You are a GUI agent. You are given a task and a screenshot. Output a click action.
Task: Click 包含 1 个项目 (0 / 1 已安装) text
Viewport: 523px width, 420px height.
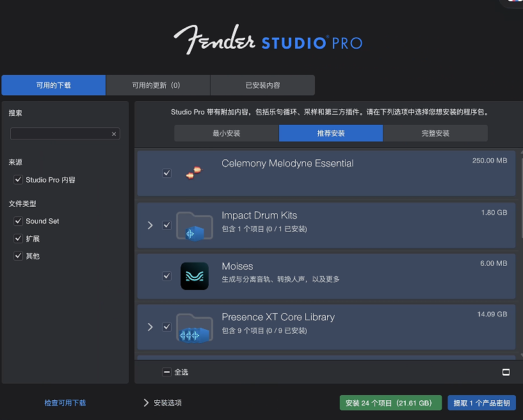pyautogui.click(x=264, y=229)
